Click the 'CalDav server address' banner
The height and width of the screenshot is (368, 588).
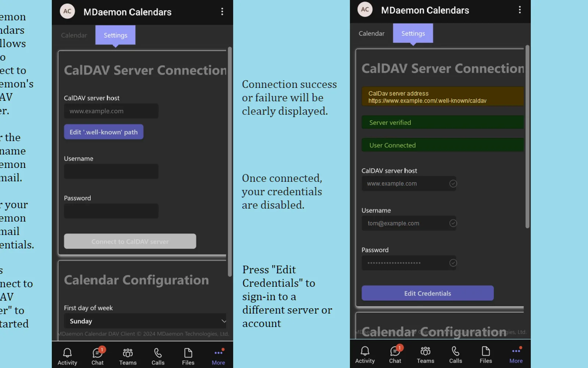pos(442,97)
